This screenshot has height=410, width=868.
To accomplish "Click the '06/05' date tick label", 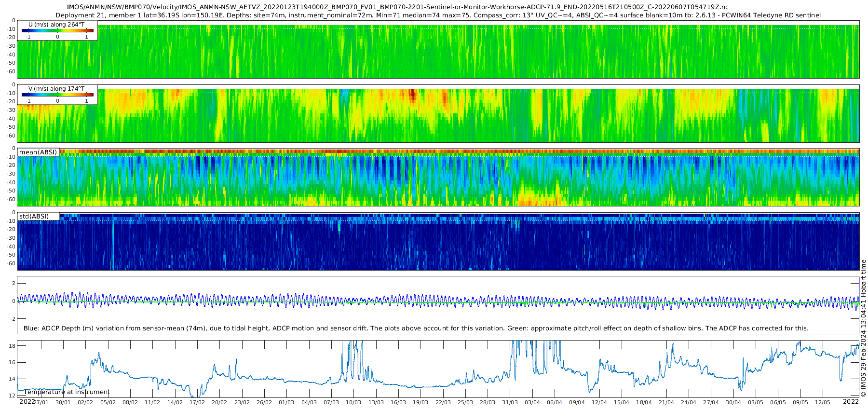I will click(778, 403).
